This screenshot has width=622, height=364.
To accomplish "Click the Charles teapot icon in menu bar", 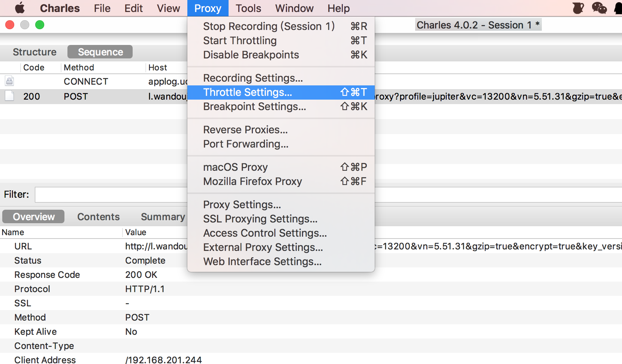I will (x=578, y=8).
